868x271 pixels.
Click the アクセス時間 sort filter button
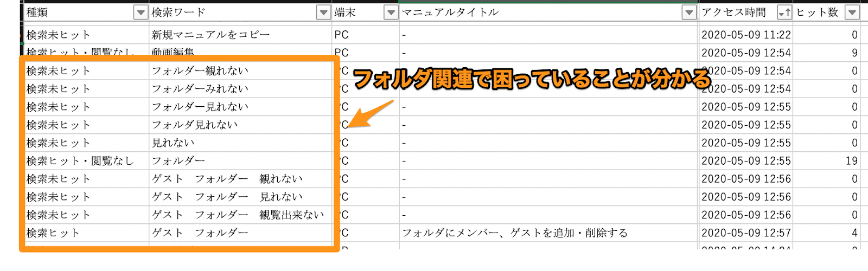click(x=784, y=12)
